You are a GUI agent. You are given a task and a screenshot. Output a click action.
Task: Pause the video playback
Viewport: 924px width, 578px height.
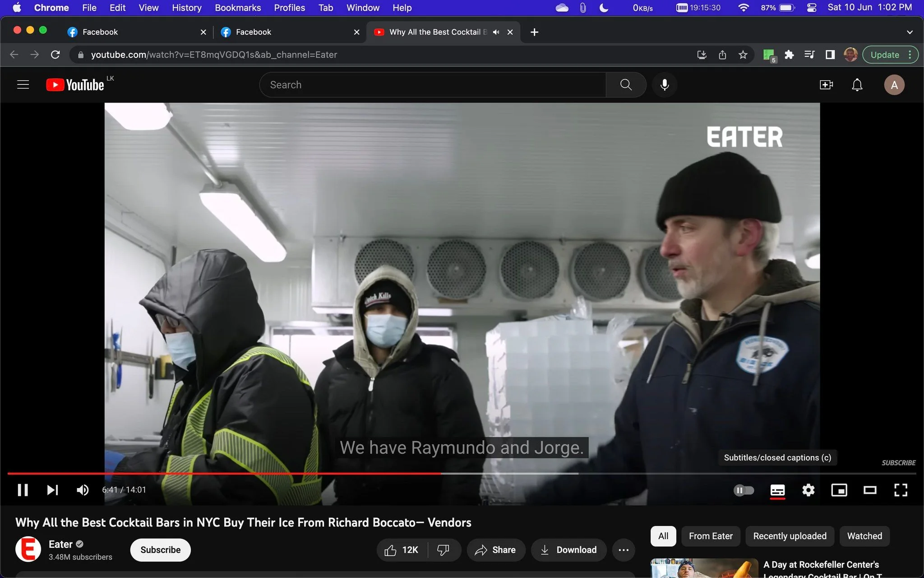(23, 490)
